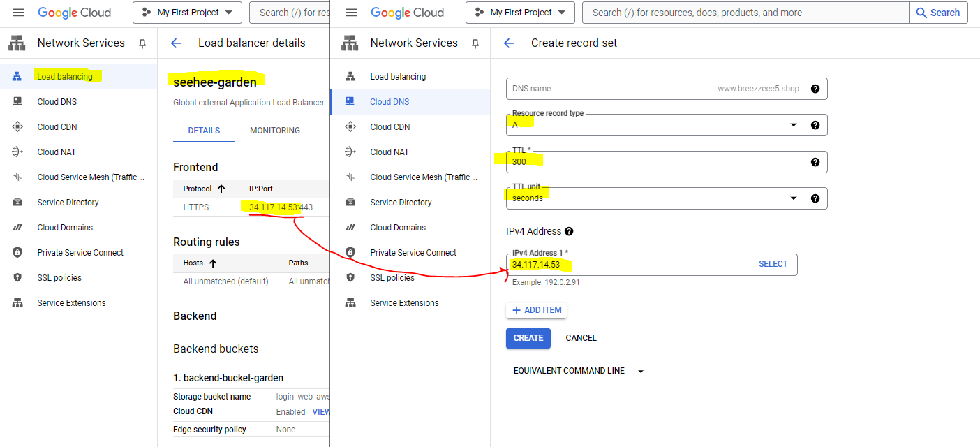Image resolution: width=980 pixels, height=447 pixels.
Task: Go back from Load balancer details
Action: [176, 43]
